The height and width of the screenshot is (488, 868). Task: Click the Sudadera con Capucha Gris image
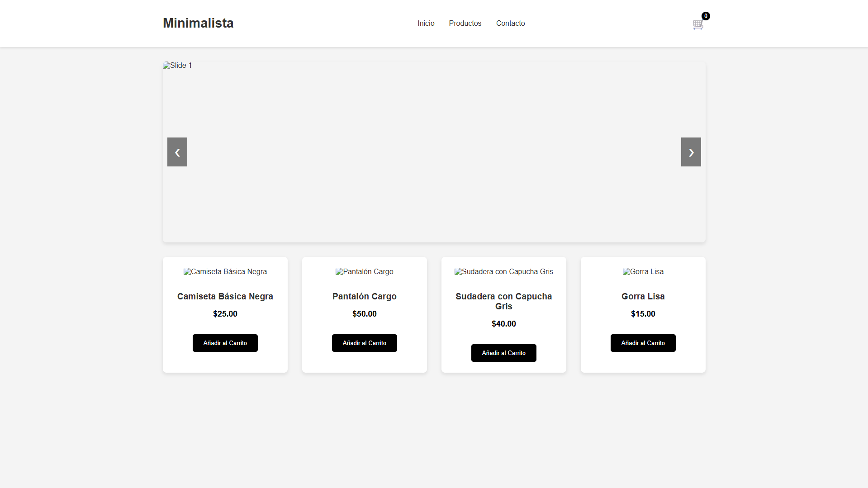tap(504, 271)
